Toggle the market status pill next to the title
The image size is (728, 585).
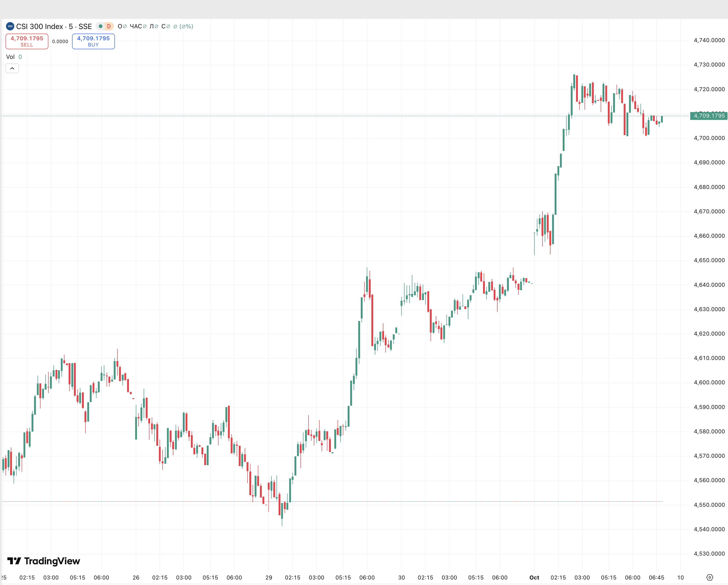[105, 26]
